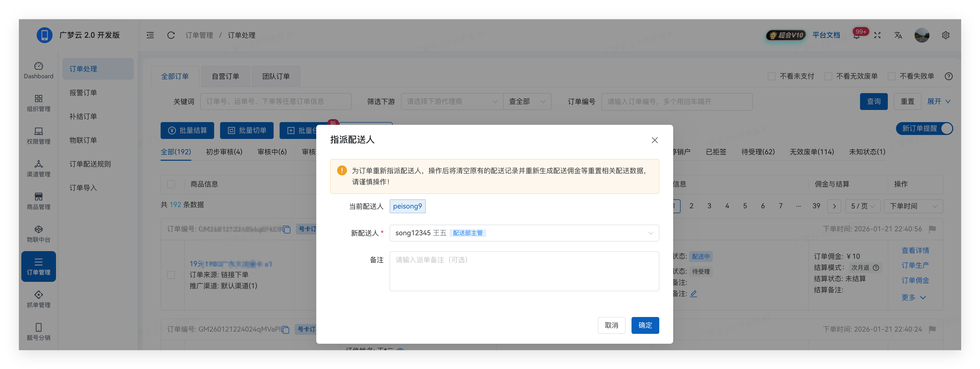The height and width of the screenshot is (369, 980).
Task: Open 渠道管理 from the sidebar
Action: click(38, 168)
